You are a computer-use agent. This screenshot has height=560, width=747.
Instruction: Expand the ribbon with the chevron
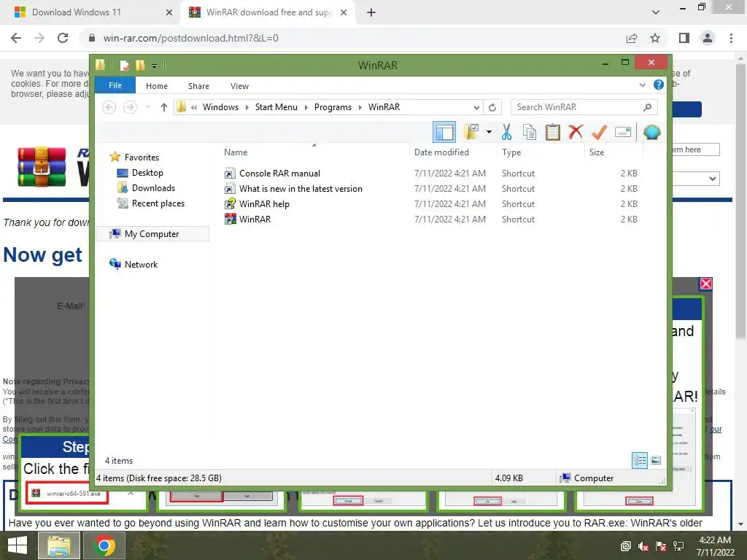click(x=642, y=85)
